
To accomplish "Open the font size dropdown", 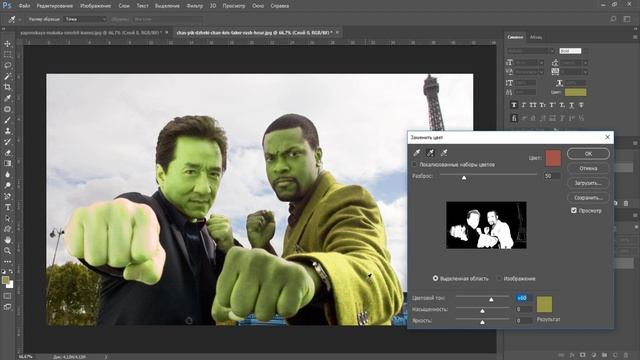I will (529, 62).
